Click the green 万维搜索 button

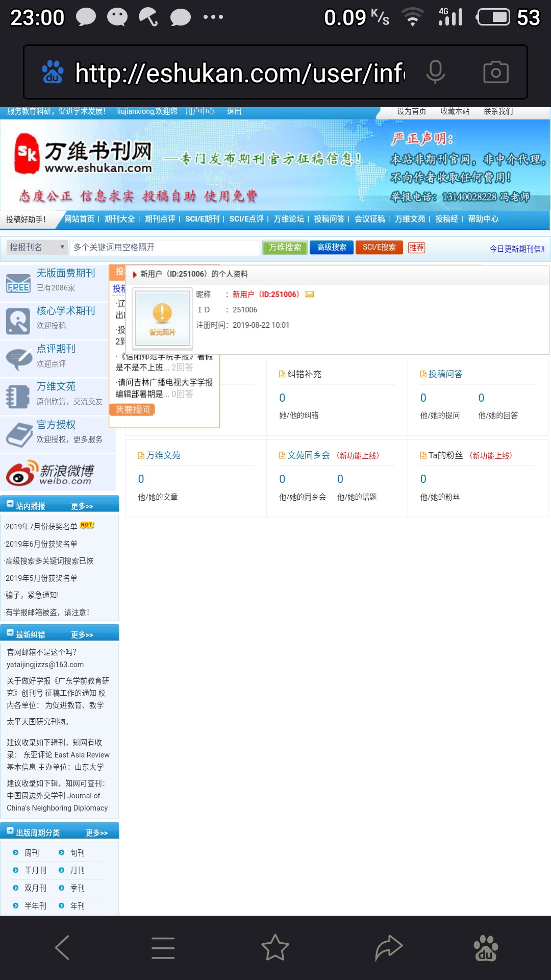[x=285, y=248]
